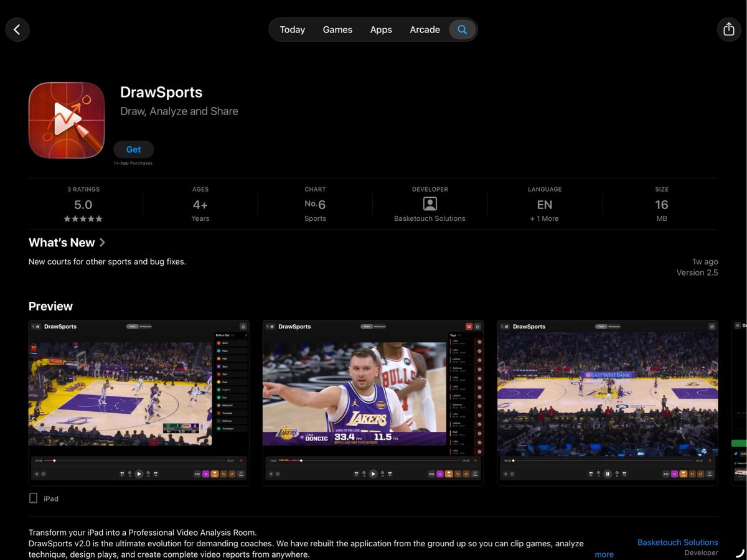This screenshot has width=747, height=560.
Task: Open second preview screenshot showing Doncic
Action: click(x=373, y=403)
